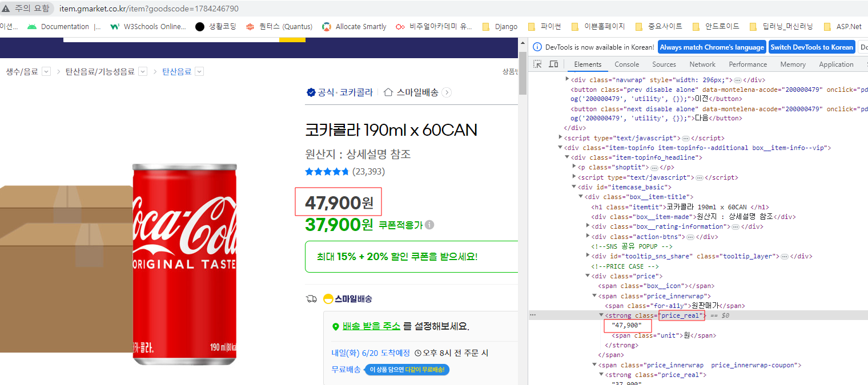
Task: Switch to the Memory tab
Action: [793, 64]
